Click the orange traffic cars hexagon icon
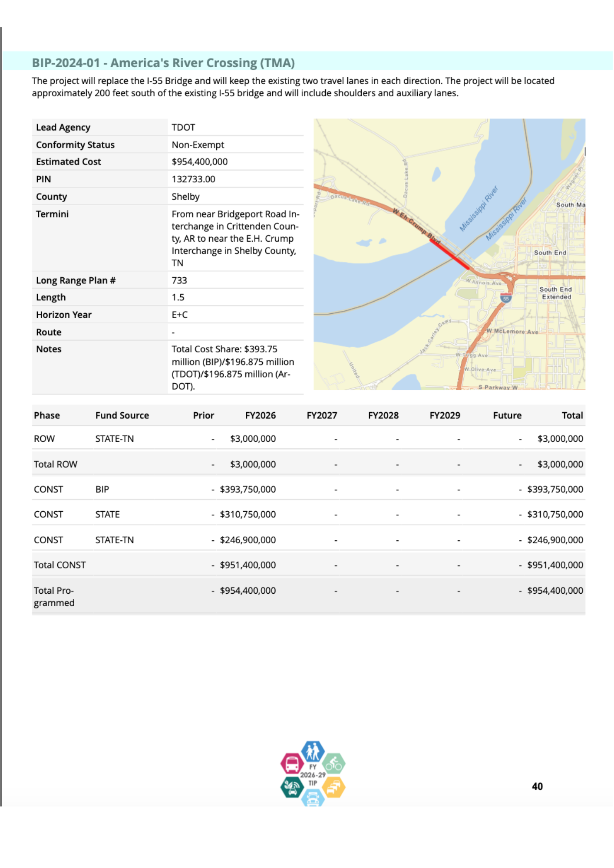Image resolution: width=614 pixels, height=868 pixels. pos(333,787)
